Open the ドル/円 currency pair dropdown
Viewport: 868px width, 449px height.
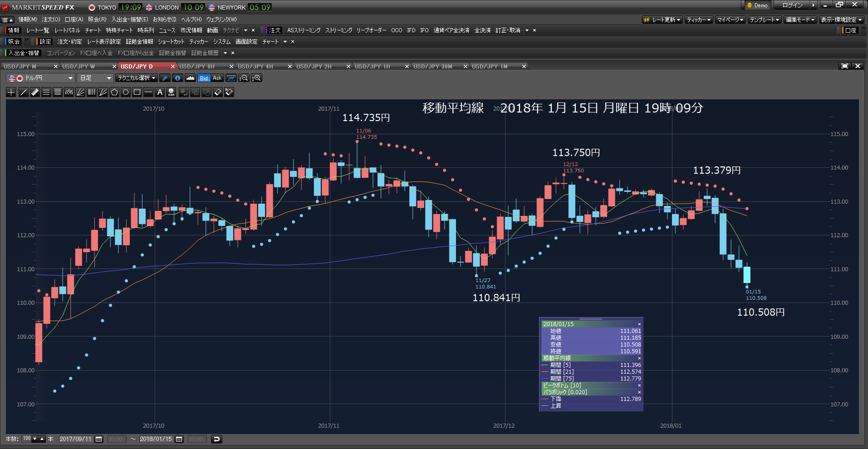pyautogui.click(x=40, y=78)
